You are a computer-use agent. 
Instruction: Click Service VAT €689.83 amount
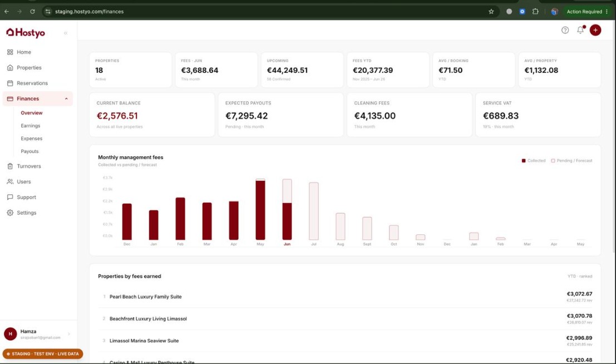(x=500, y=116)
